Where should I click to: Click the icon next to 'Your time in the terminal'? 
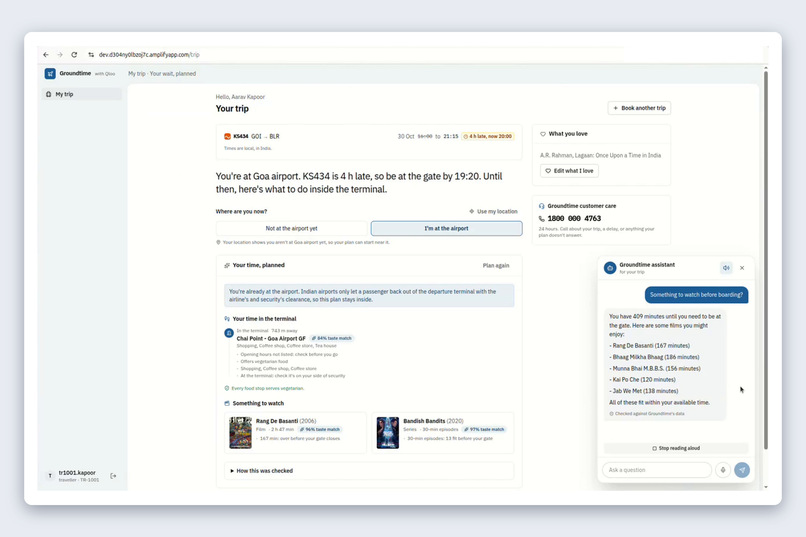pyautogui.click(x=227, y=319)
